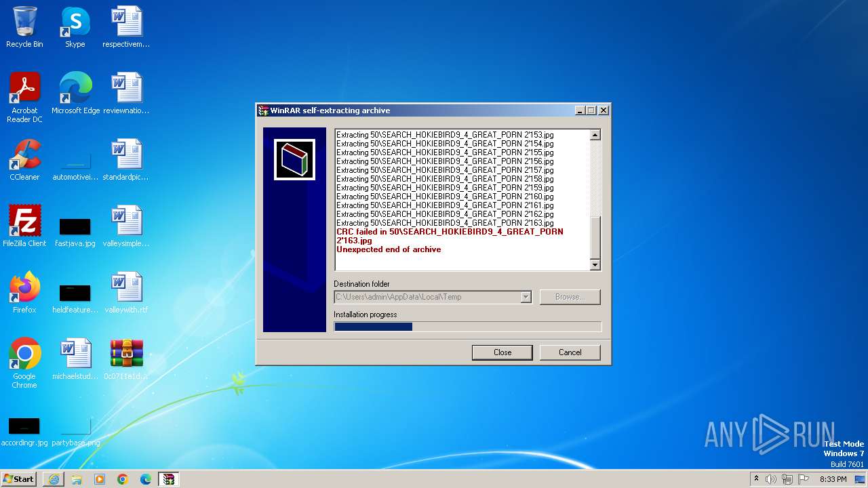The image size is (868, 488).
Task: Close the WinRAR window with X button
Action: point(604,110)
